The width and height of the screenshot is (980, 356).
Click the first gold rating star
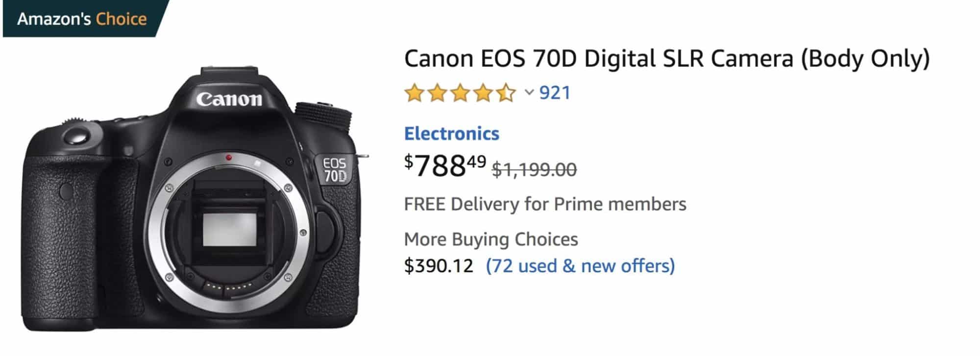pos(414,92)
